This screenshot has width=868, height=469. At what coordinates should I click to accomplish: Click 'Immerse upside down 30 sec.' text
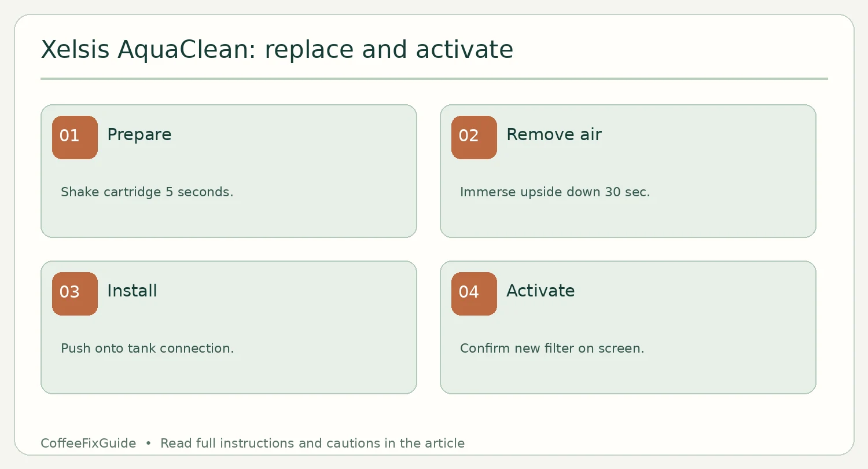click(x=555, y=192)
